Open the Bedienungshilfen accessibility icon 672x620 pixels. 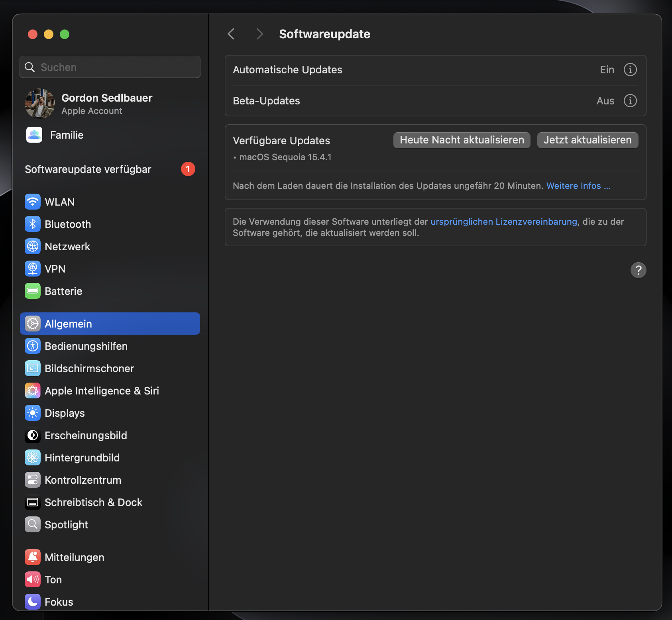[x=33, y=346]
